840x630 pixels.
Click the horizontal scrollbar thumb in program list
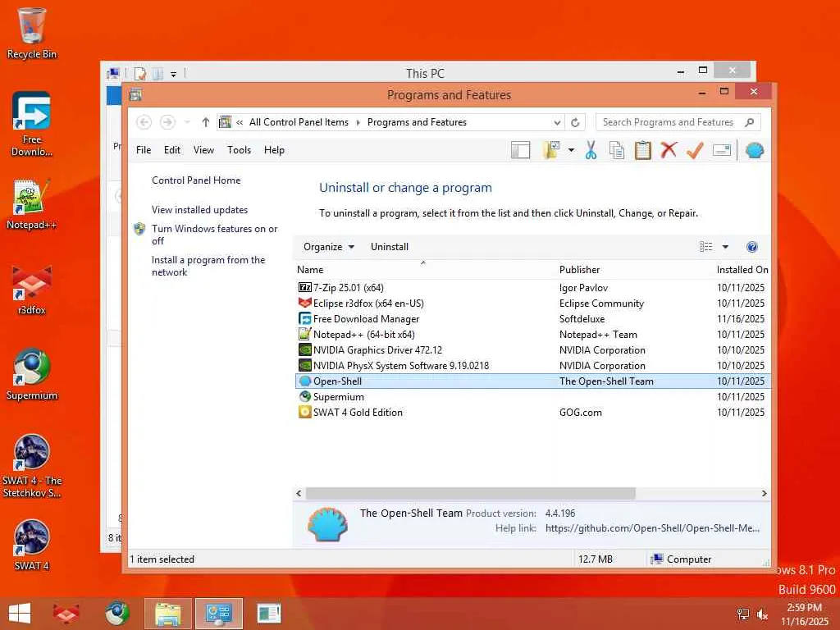(470, 493)
